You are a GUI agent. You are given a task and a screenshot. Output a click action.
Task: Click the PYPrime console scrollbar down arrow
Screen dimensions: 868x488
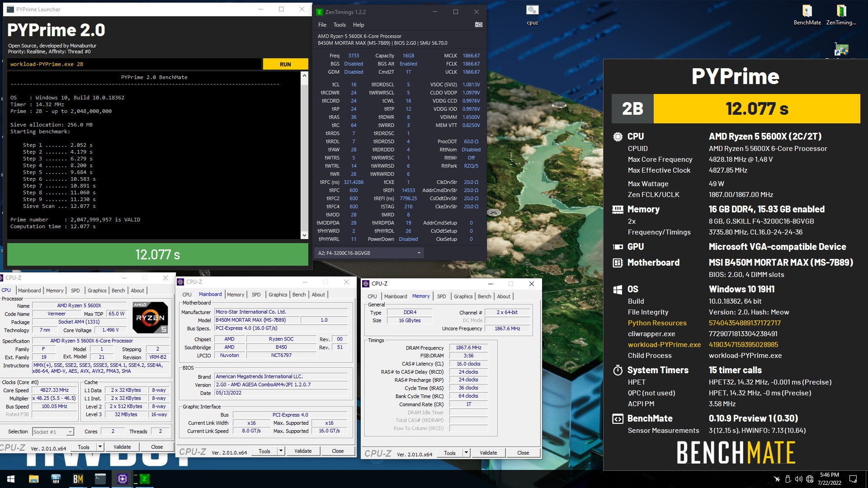[304, 235]
